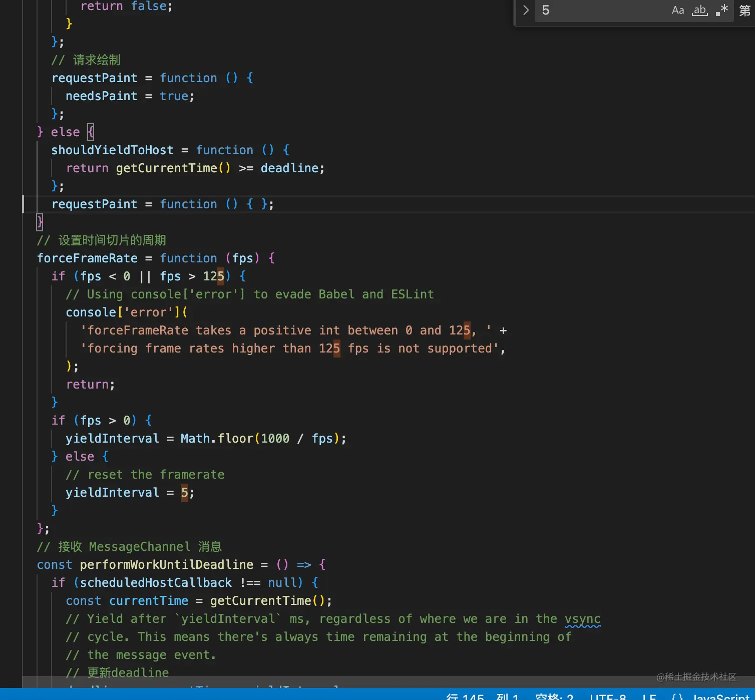Click "performWorkUntilDeadline" in the const declaration
This screenshot has height=700, width=755.
(167, 565)
